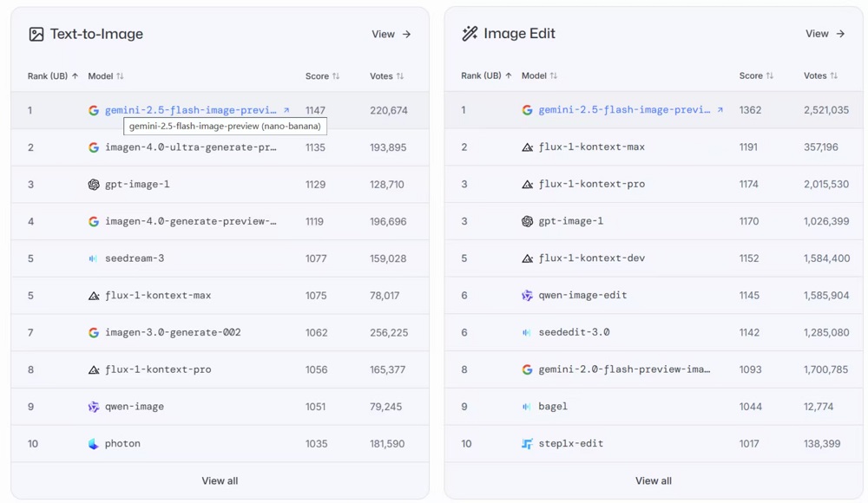868x503 pixels.
Task: Click View all under Image Edit table
Action: click(x=654, y=481)
